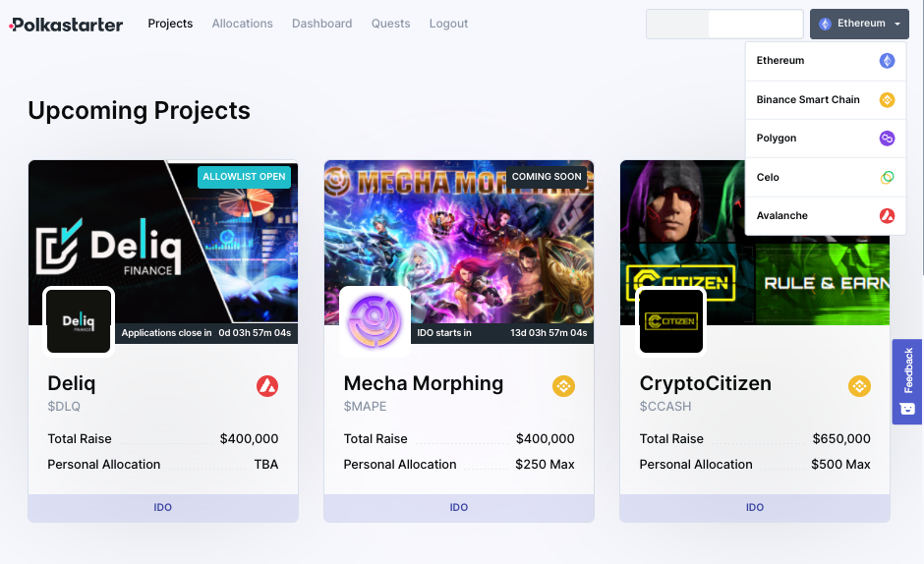Toggle the Ethereum network dropdown button
Viewport: 924px width, 564px height.
[x=859, y=25]
